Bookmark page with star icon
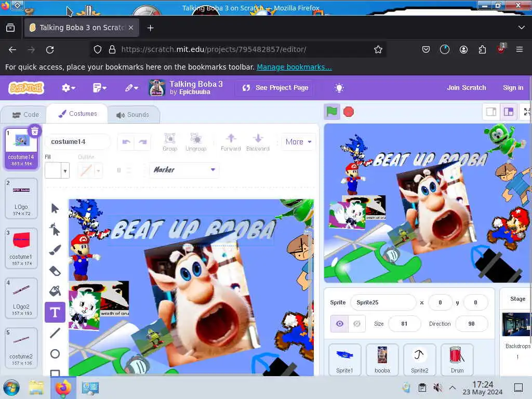The width and height of the screenshot is (532, 399). pyautogui.click(x=378, y=49)
